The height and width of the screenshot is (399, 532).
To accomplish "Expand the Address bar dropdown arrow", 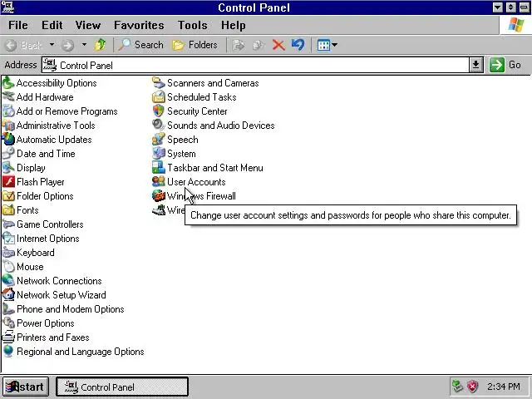I will [476, 65].
